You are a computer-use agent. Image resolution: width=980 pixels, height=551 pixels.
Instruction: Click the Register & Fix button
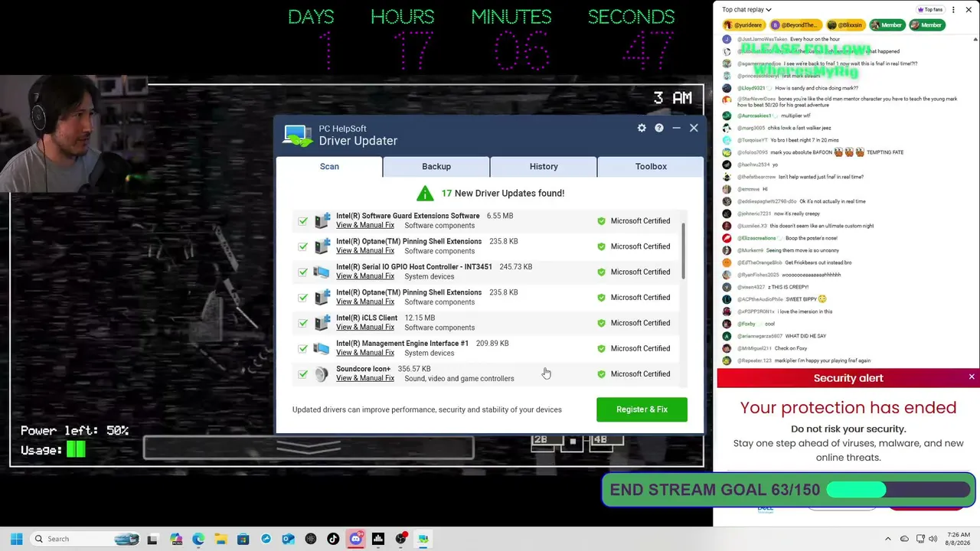coord(642,409)
